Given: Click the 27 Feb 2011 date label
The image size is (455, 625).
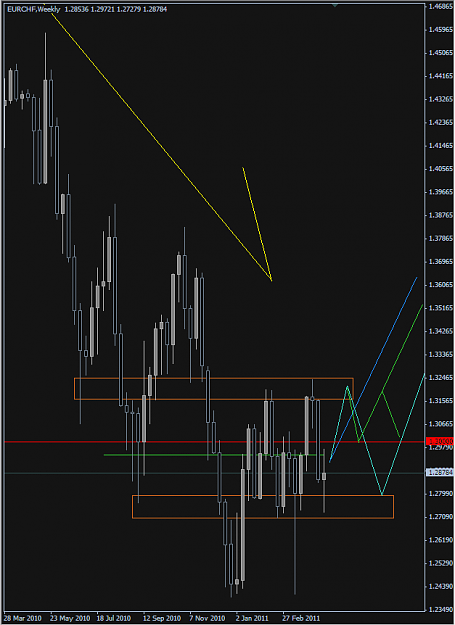Looking at the screenshot, I should pos(301,618).
